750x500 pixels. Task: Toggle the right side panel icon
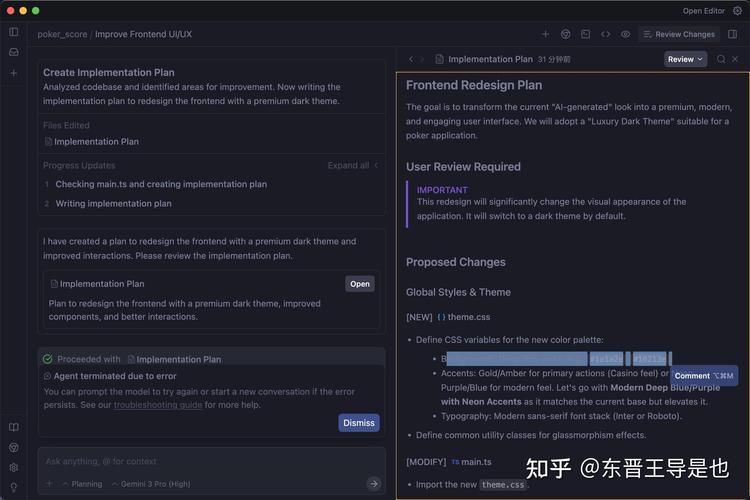(732, 34)
